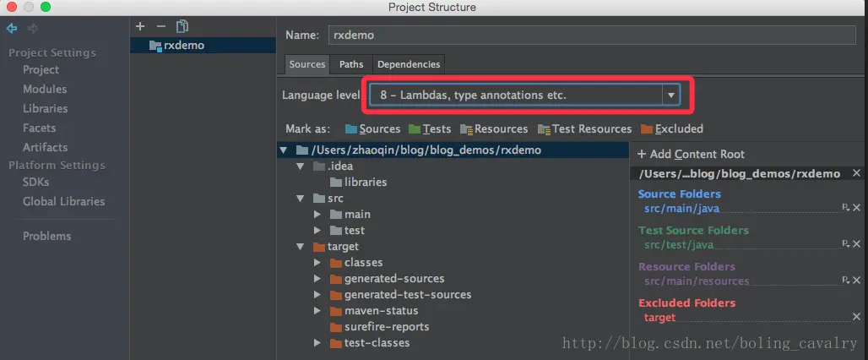Open Global Libraries platform settings
Viewport: 868px width, 360px height.
pos(63,202)
